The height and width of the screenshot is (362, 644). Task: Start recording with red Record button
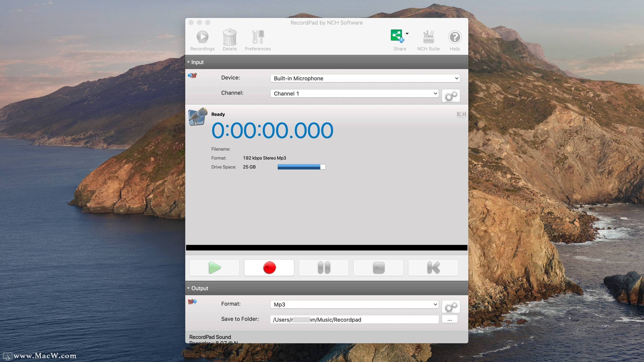click(x=269, y=268)
